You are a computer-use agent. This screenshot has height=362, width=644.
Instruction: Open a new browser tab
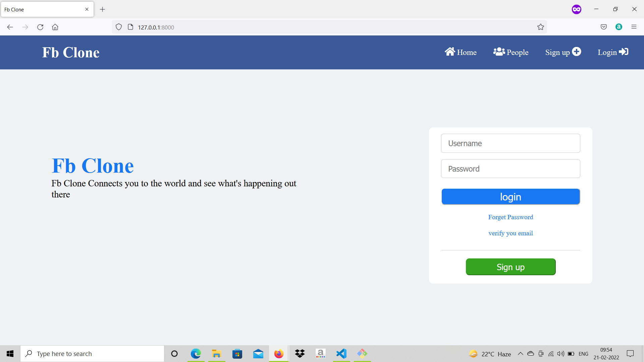[103, 9]
